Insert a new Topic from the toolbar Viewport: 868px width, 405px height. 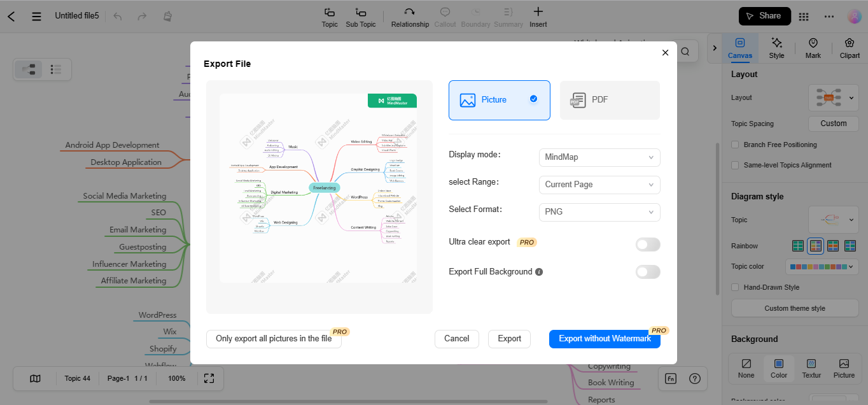(329, 17)
